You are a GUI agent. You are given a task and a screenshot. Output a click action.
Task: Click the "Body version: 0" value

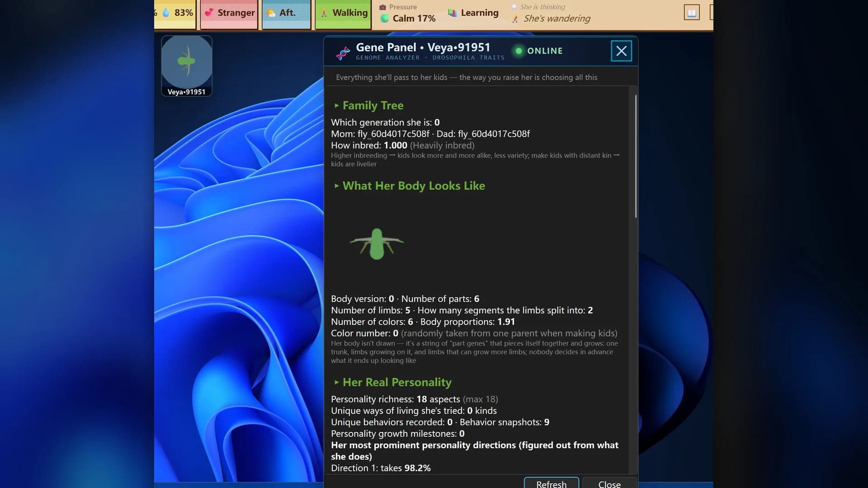pyautogui.click(x=363, y=299)
